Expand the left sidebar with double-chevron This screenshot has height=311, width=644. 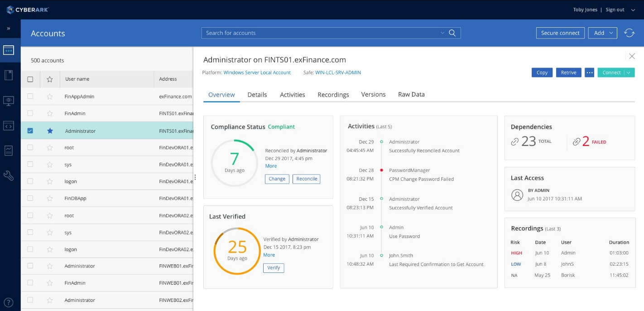coord(8,28)
